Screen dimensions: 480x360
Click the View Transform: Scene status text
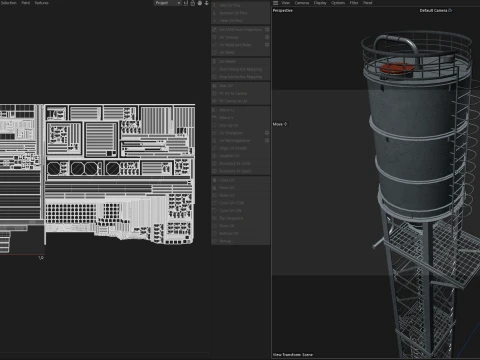point(293,355)
